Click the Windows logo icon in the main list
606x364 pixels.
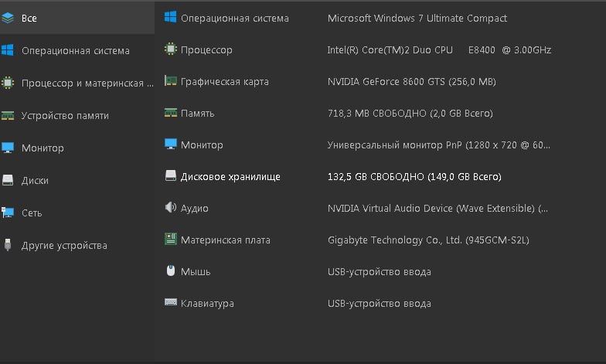point(170,17)
